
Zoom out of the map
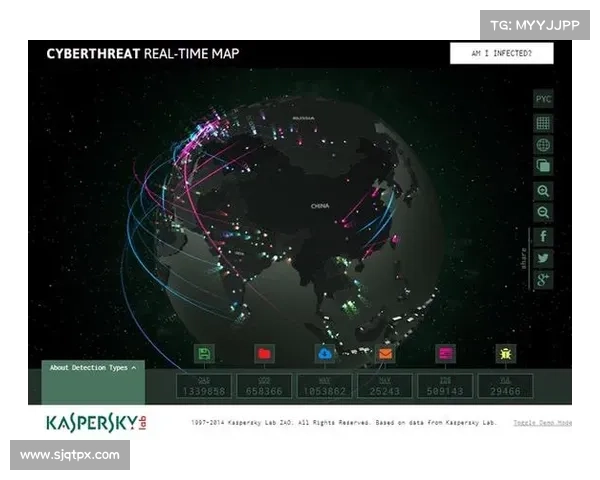[543, 212]
